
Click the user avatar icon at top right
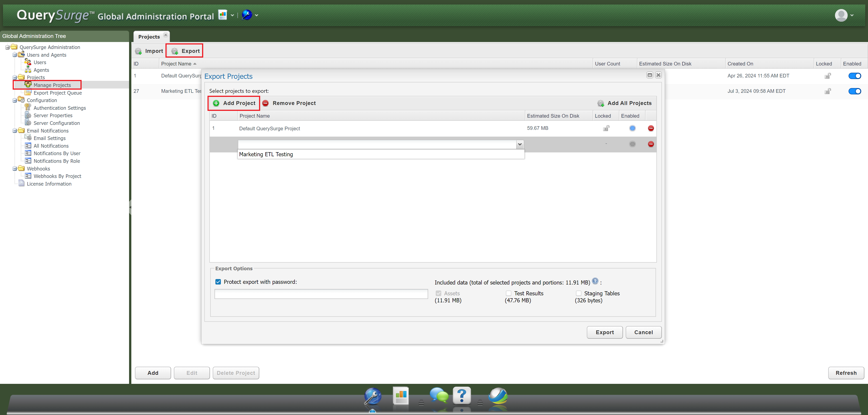841,16
